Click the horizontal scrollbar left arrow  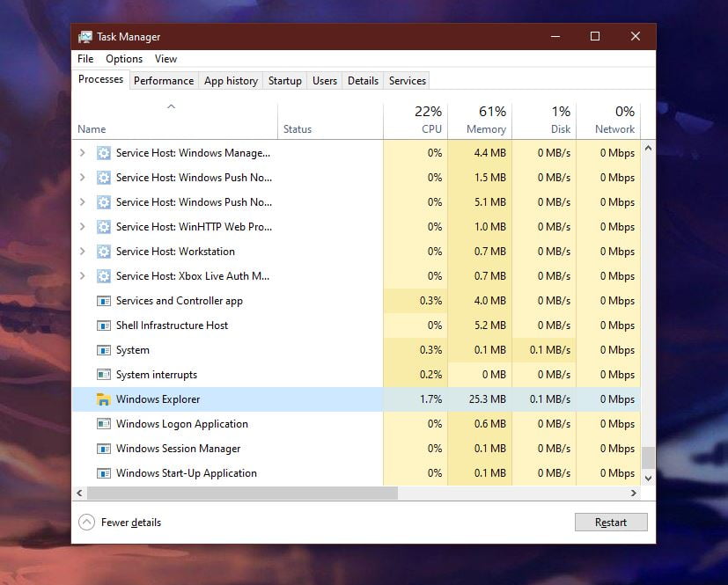click(x=79, y=494)
